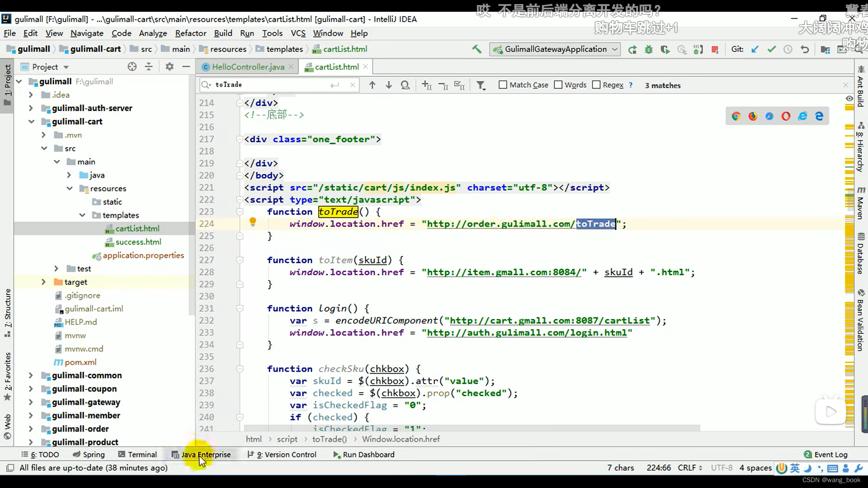The height and width of the screenshot is (488, 868).
Task: Open page in Chrome browser icon
Action: pos(736,116)
